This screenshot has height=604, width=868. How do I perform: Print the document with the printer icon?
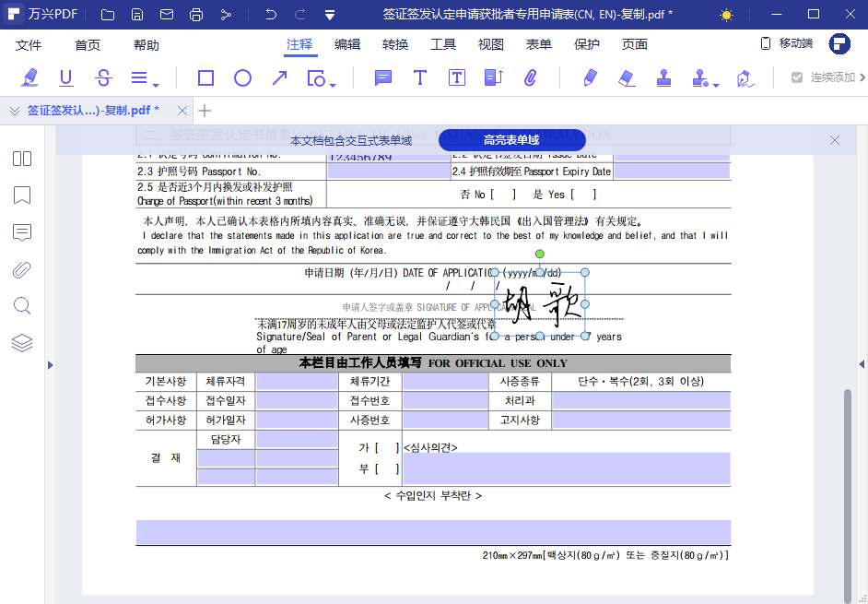coord(196,15)
